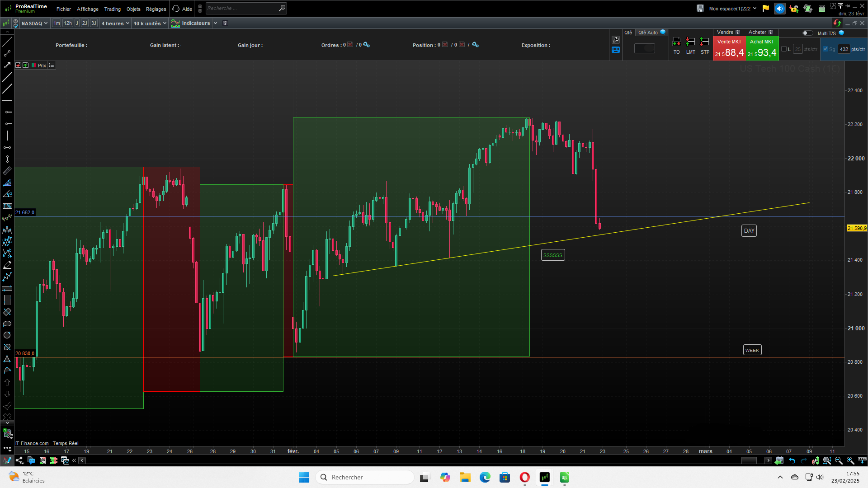868x488 pixels.
Task: Open the Trading menu
Action: click(x=112, y=9)
